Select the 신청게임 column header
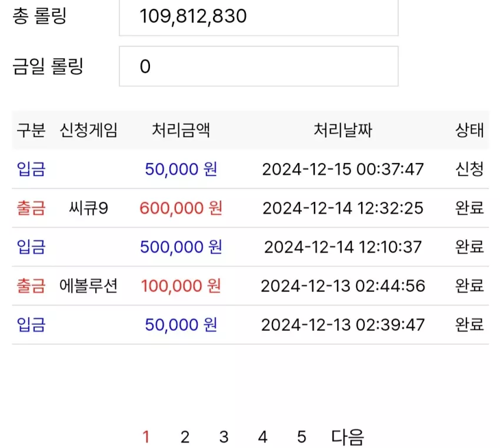 pos(89,130)
